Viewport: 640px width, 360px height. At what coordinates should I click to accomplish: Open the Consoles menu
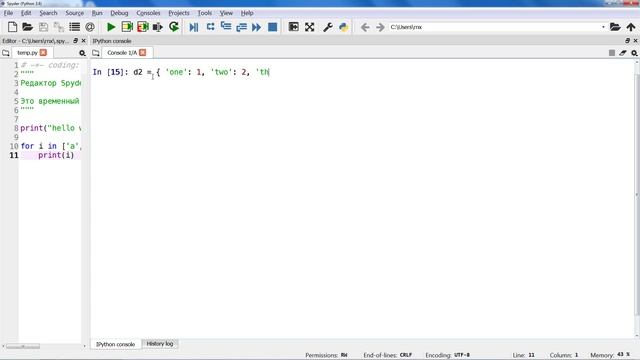coord(148,13)
